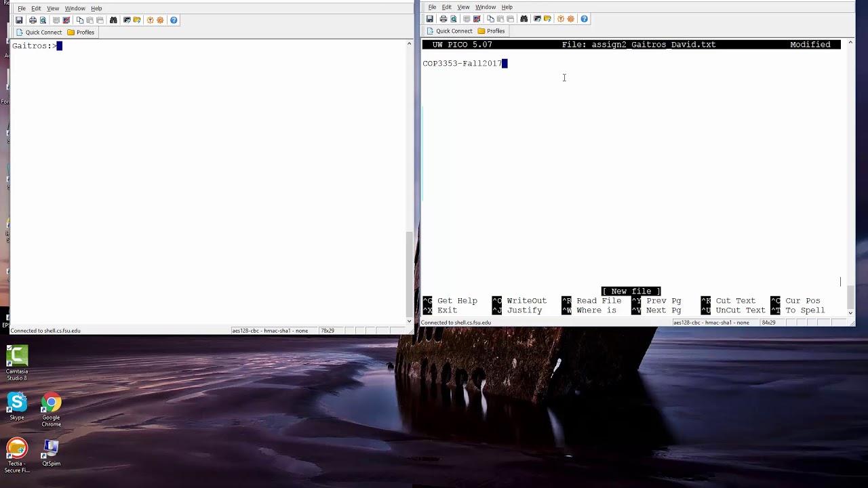Click Print icon in left terminal window
868x488 pixels.
(33, 20)
